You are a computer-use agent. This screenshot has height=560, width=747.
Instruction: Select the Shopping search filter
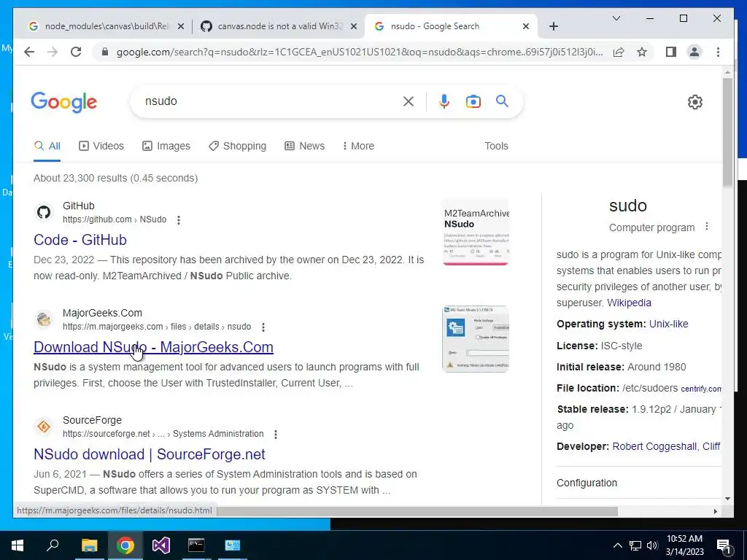[x=237, y=146]
